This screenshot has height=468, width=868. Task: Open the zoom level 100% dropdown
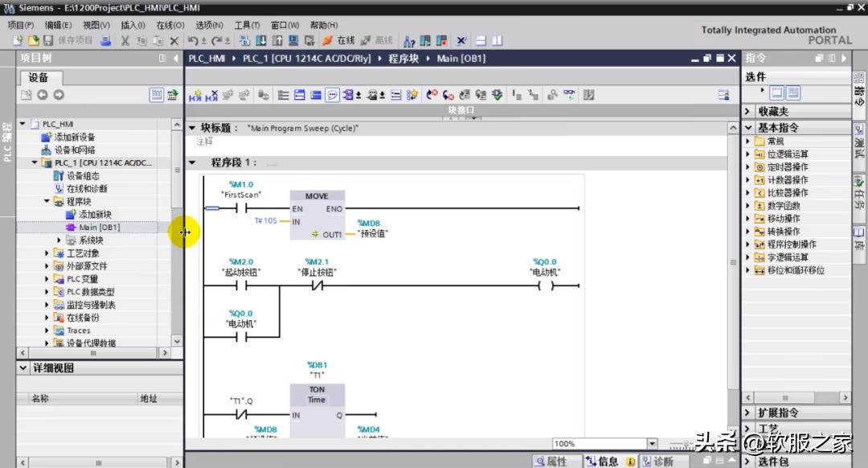(652, 444)
